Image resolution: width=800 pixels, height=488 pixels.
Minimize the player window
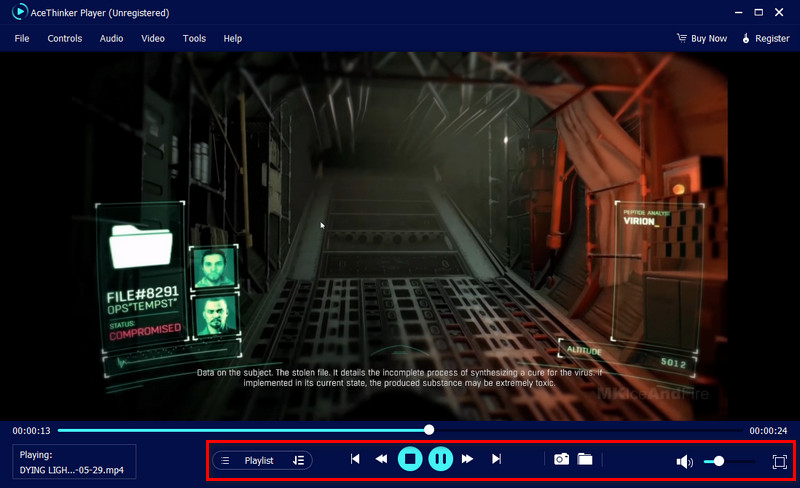(x=738, y=12)
